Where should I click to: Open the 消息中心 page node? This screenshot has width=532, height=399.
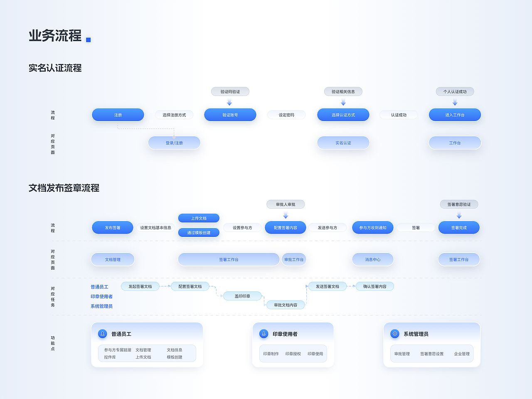(x=372, y=259)
